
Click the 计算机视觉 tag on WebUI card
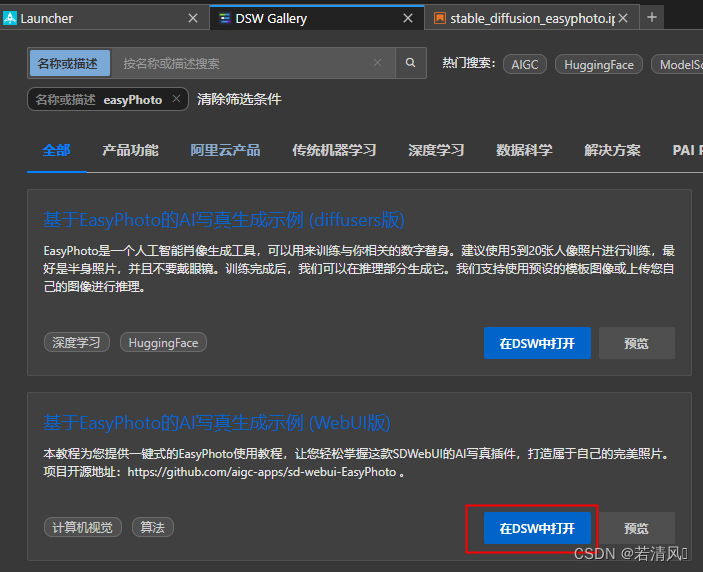coord(82,527)
